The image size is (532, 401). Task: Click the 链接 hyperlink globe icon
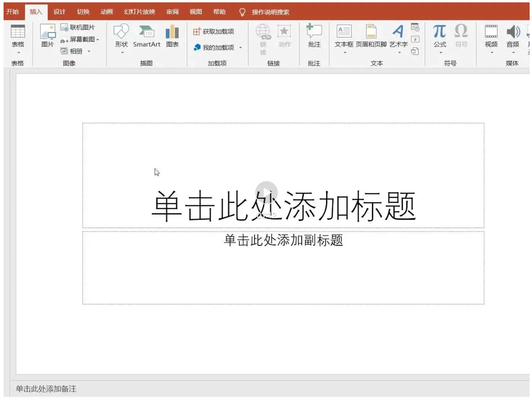click(263, 32)
